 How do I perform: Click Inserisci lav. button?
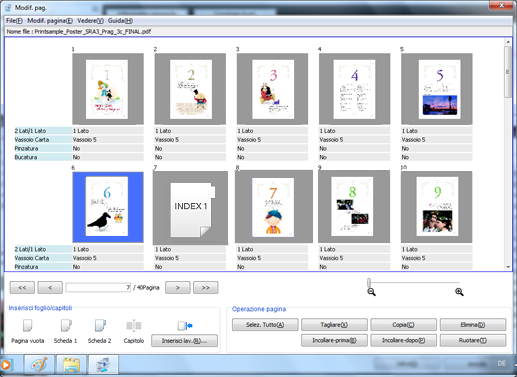[184, 341]
